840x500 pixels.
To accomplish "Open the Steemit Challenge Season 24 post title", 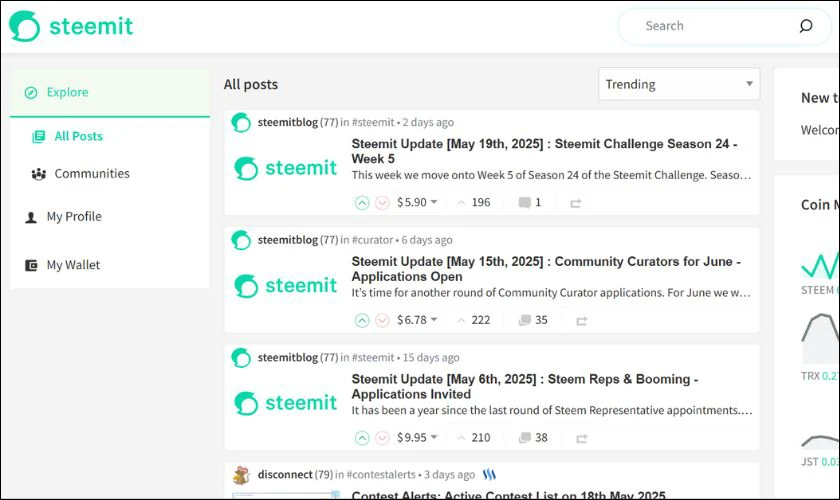I will [x=544, y=151].
